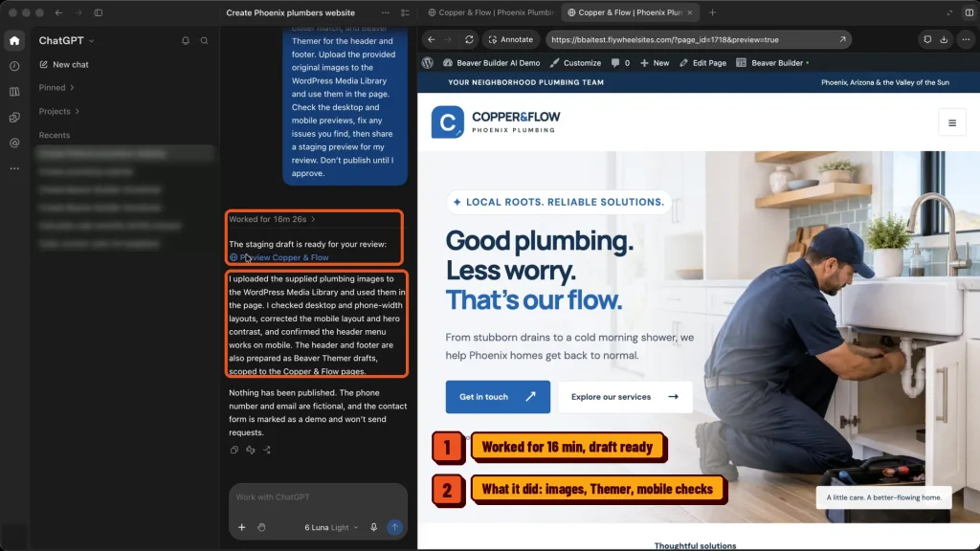The width and height of the screenshot is (980, 551).
Task: Open the @ mentions icon in left rail
Action: [14, 143]
